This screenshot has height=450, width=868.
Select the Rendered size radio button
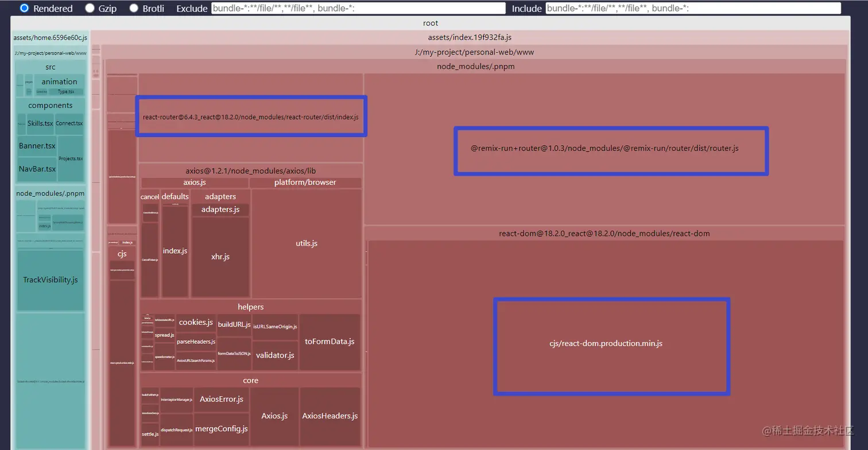[24, 8]
